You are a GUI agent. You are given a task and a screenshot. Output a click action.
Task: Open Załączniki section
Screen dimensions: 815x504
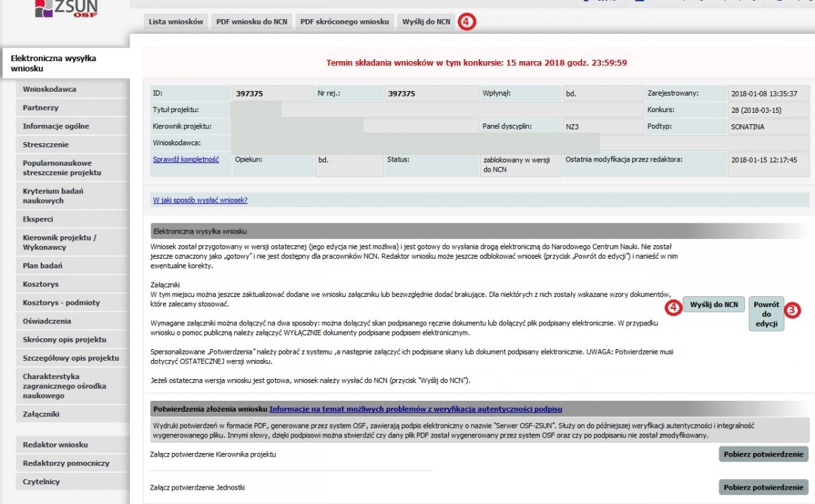(x=72, y=414)
